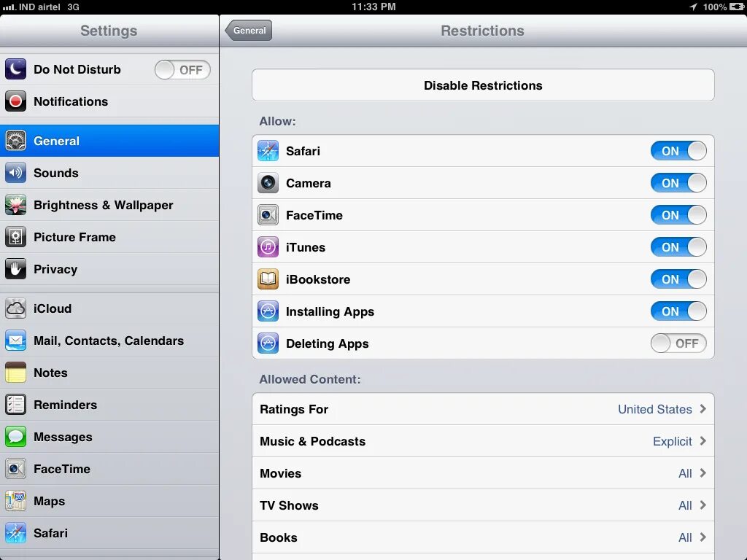Tap the Disable Restrictions button

pyautogui.click(x=483, y=85)
